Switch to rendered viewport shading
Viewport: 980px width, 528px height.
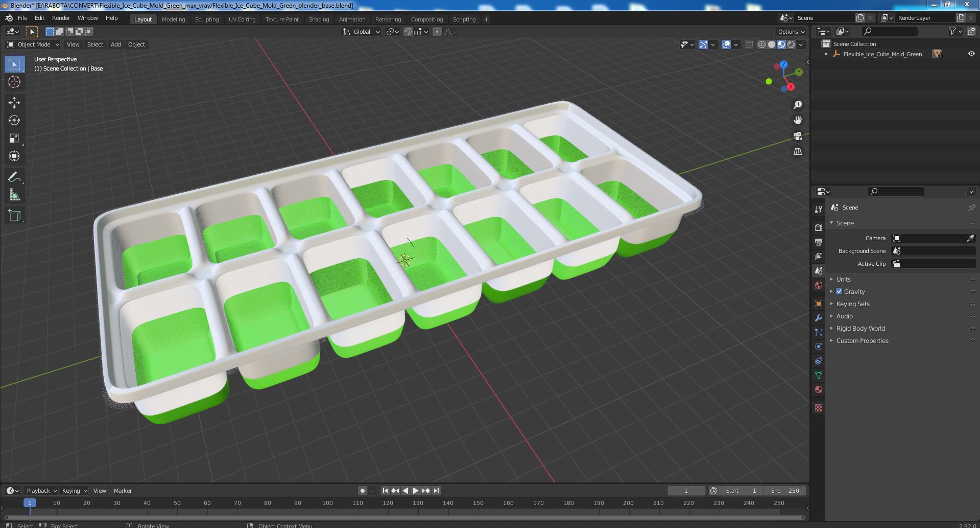point(791,44)
